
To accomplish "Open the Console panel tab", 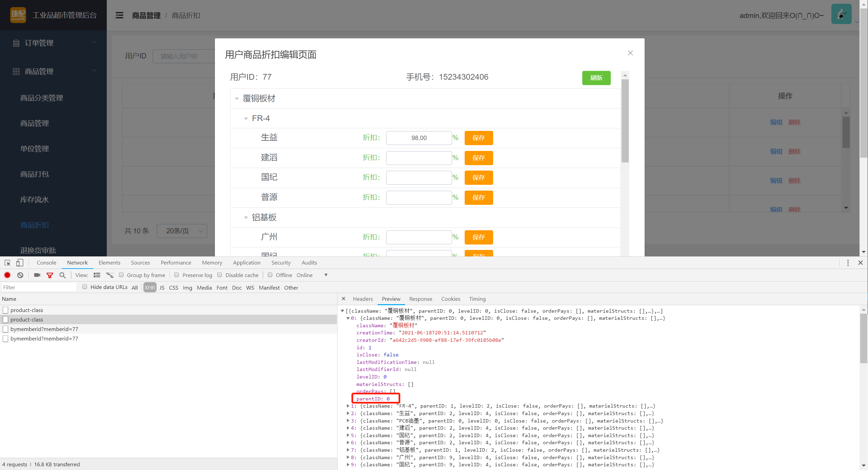I will pyautogui.click(x=46, y=262).
